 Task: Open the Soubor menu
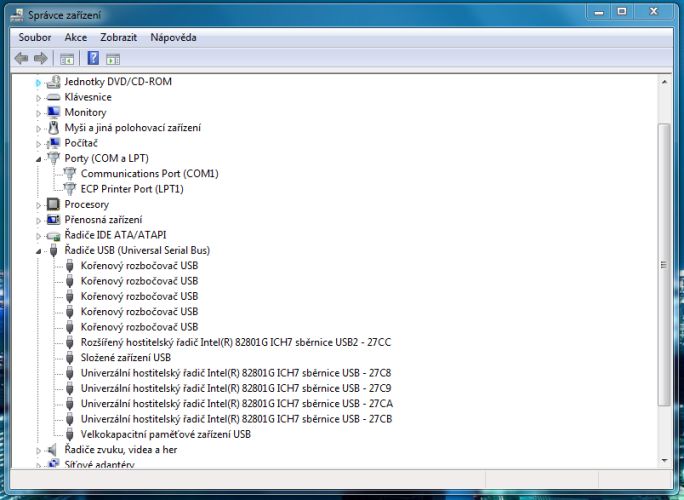click(35, 38)
